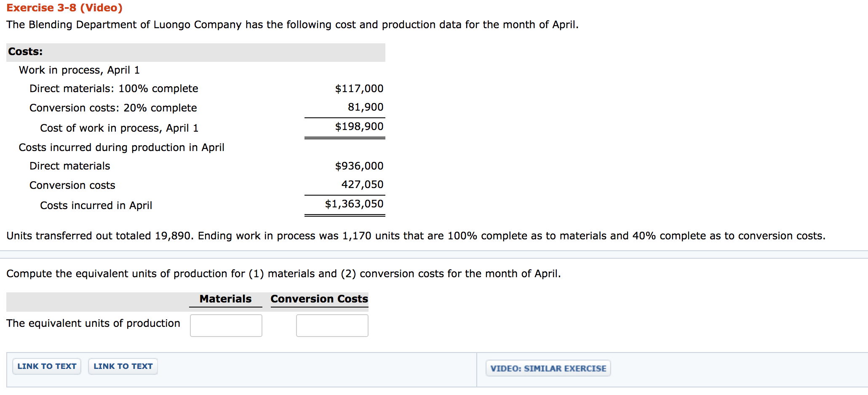868x395 pixels.
Task: Click the 81,900 conversion costs amount
Action: coord(365,107)
